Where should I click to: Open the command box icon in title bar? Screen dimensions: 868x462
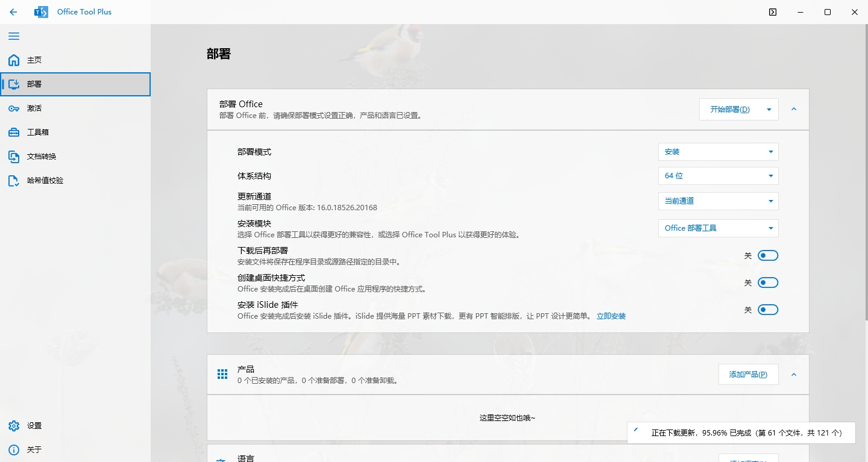[773, 12]
